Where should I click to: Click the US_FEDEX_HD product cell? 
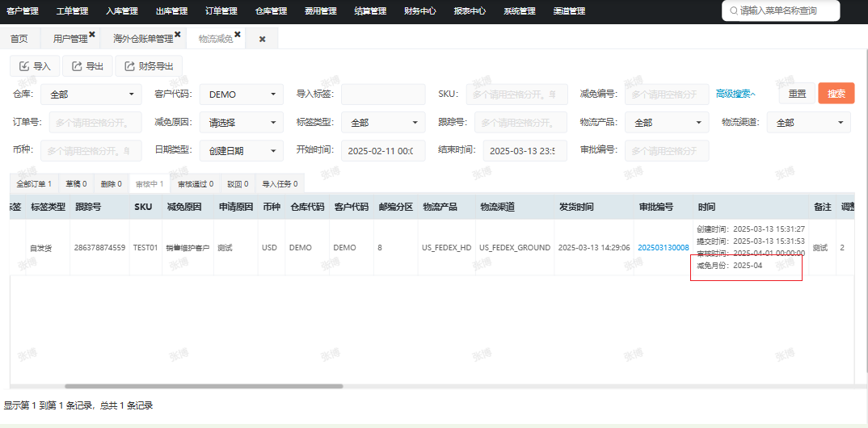[x=446, y=248]
